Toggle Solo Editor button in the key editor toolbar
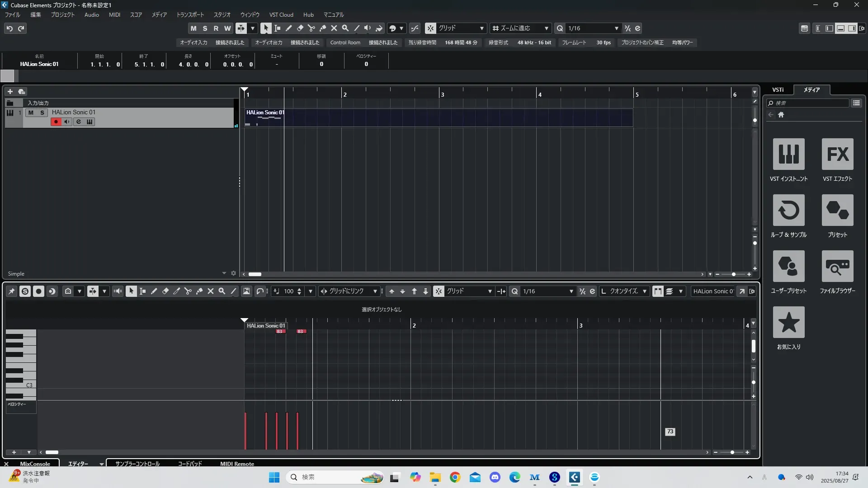868x488 pixels. tap(25, 291)
